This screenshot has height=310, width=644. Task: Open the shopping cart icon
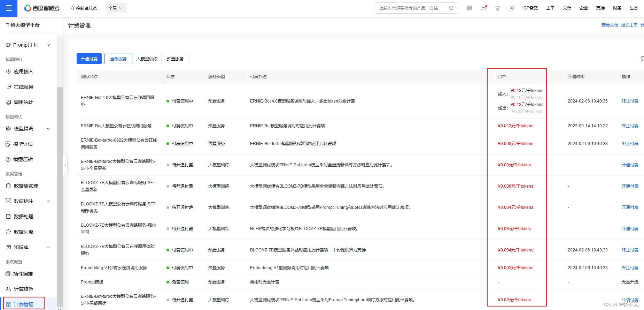coord(497,8)
